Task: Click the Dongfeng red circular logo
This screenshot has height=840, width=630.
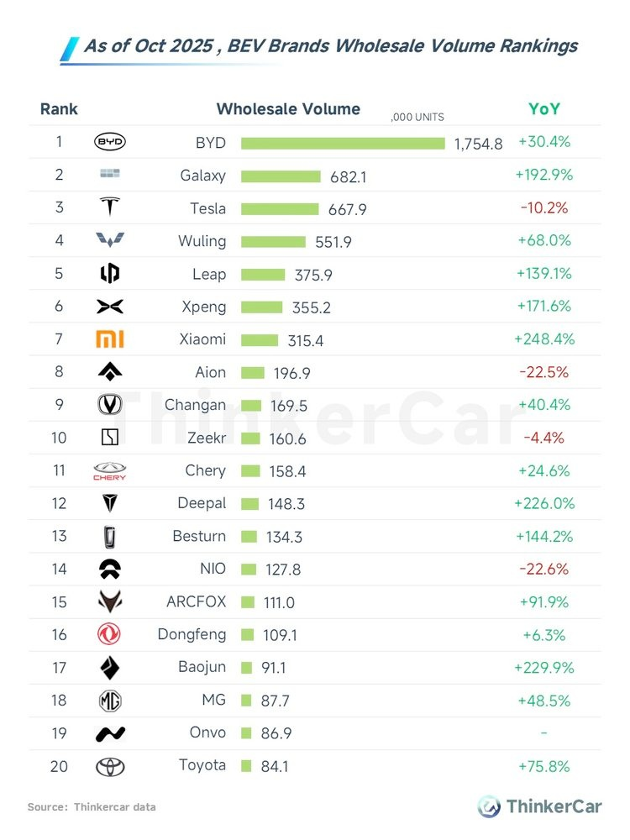Action: coord(110,635)
